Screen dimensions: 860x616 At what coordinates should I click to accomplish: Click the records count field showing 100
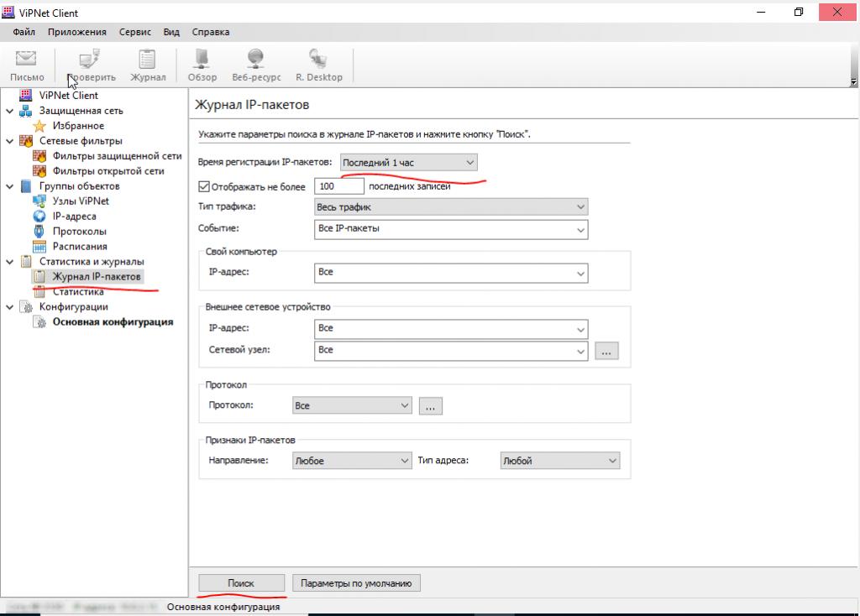click(339, 186)
